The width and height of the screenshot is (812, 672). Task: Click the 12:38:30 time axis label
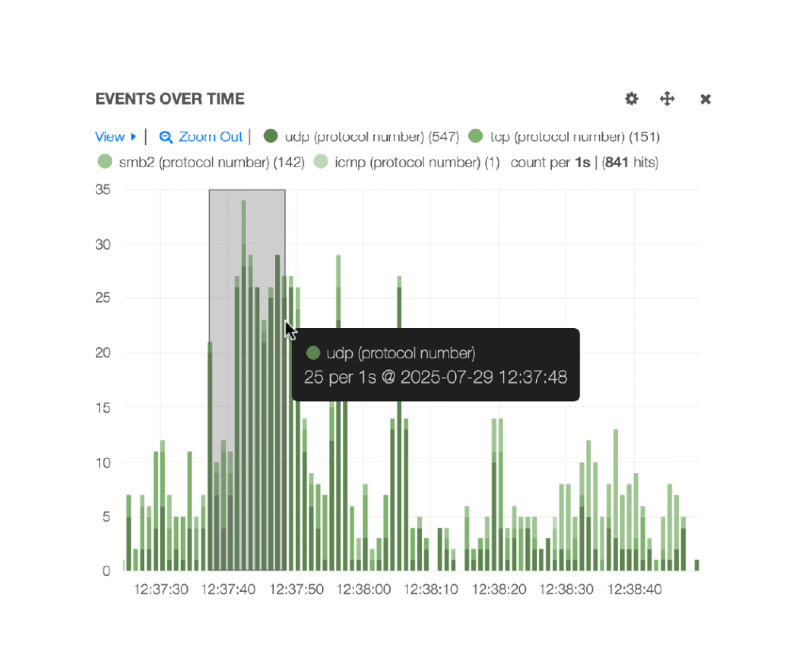566,590
